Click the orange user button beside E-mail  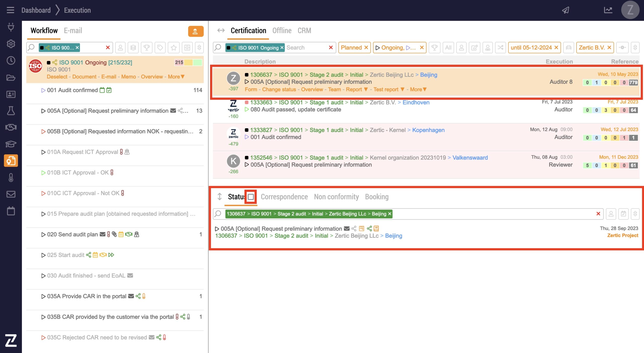[x=195, y=31]
